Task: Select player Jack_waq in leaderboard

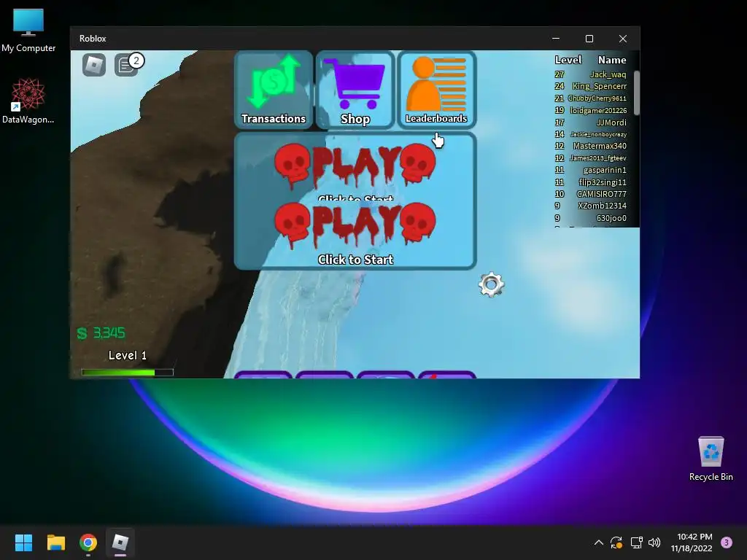Action: (591, 74)
